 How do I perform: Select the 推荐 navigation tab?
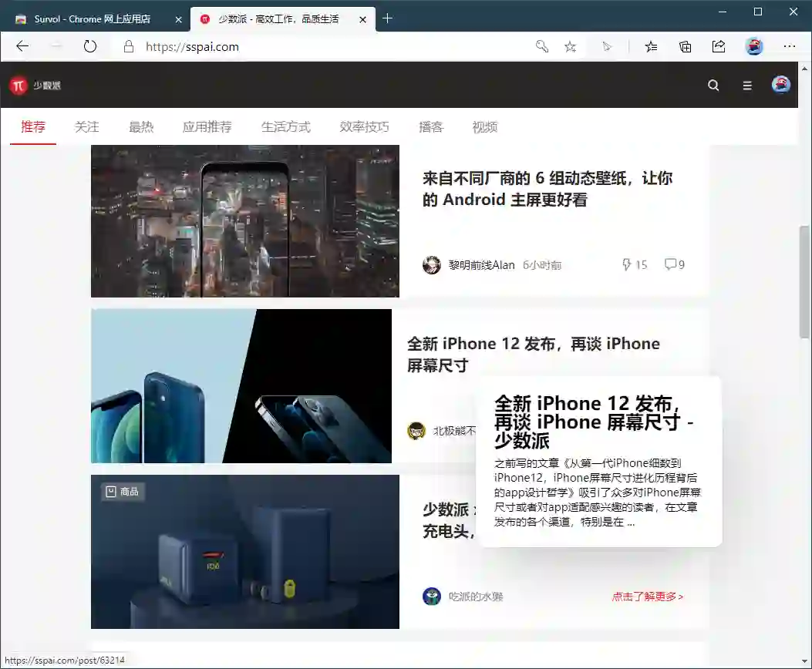click(33, 126)
